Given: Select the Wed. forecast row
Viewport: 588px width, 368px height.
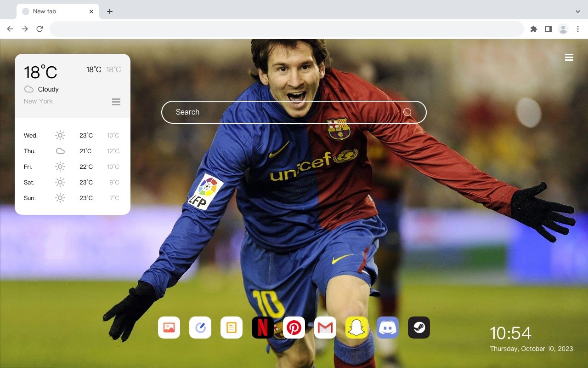Looking at the screenshot, I should (72, 135).
